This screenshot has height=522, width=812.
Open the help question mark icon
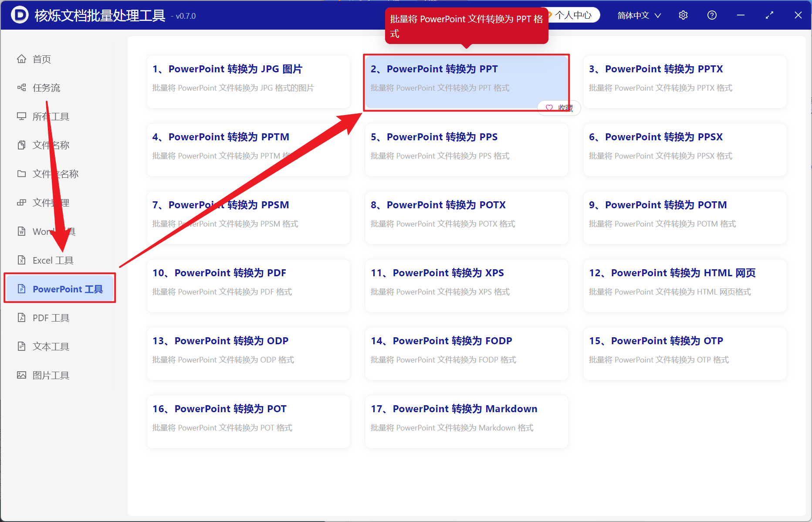(x=712, y=15)
